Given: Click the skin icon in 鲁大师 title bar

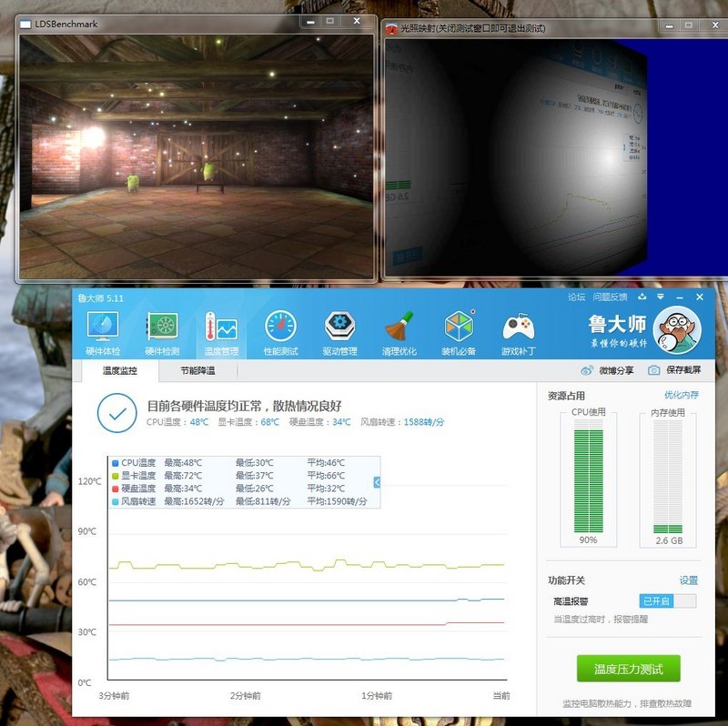Looking at the screenshot, I should pyautogui.click(x=642, y=297).
